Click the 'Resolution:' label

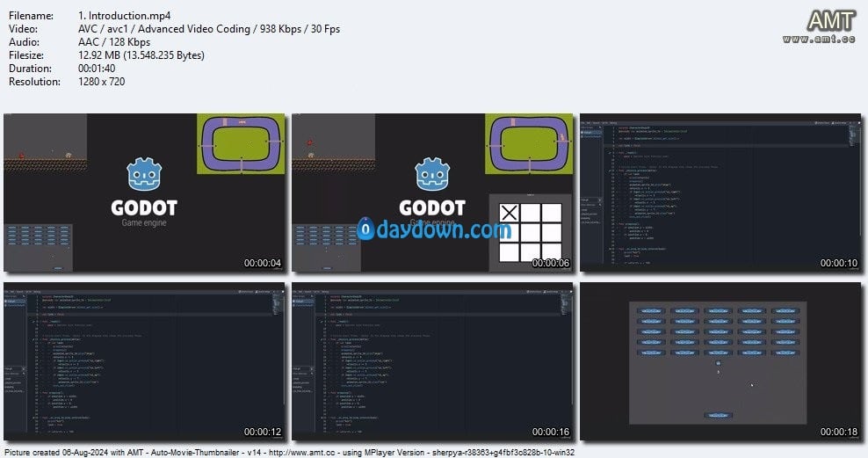(34, 82)
